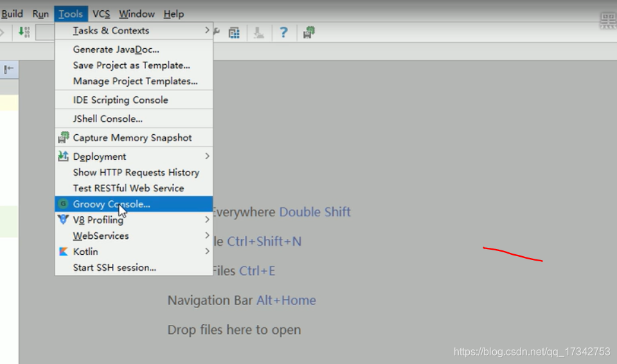Screen dimensions: 617x364
Task: Click the Capture Memory Snapshot toolbar icon
Action: [309, 32]
